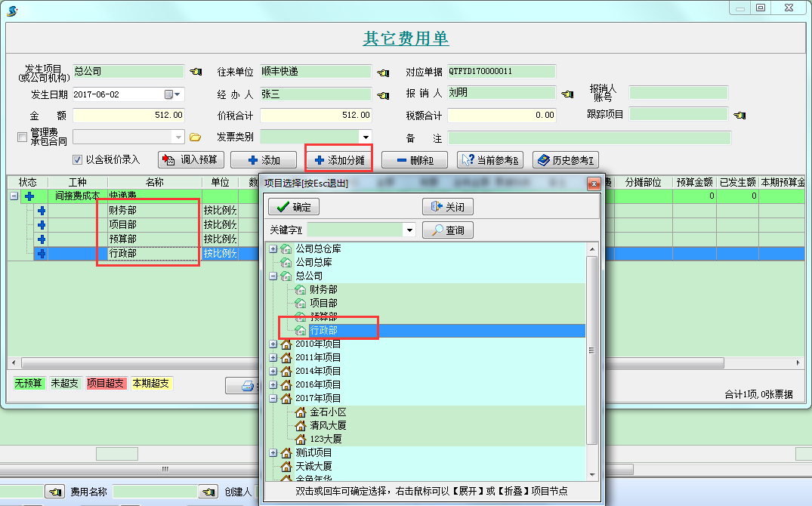Click the lookup icon beside 发生项目 总公司
Image resolution: width=812 pixels, height=506 pixels.
pos(196,70)
